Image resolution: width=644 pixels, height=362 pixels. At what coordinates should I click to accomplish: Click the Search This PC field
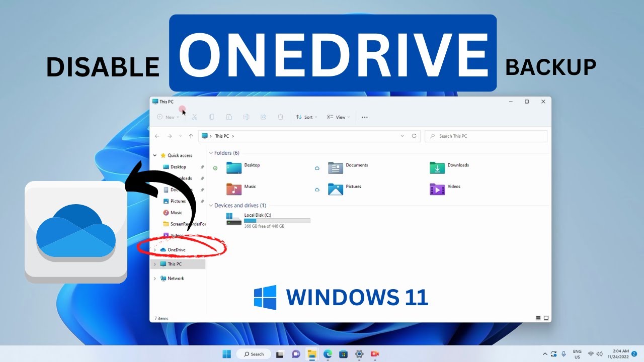click(x=486, y=136)
